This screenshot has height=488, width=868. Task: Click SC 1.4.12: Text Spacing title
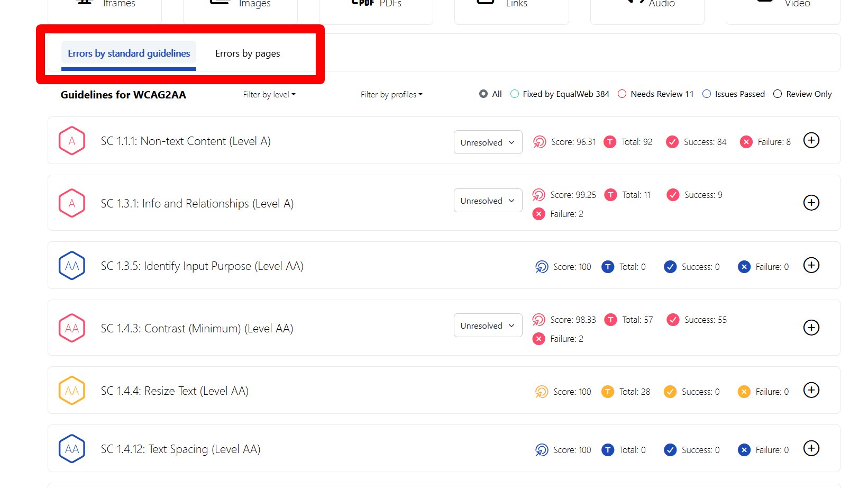tap(180, 449)
